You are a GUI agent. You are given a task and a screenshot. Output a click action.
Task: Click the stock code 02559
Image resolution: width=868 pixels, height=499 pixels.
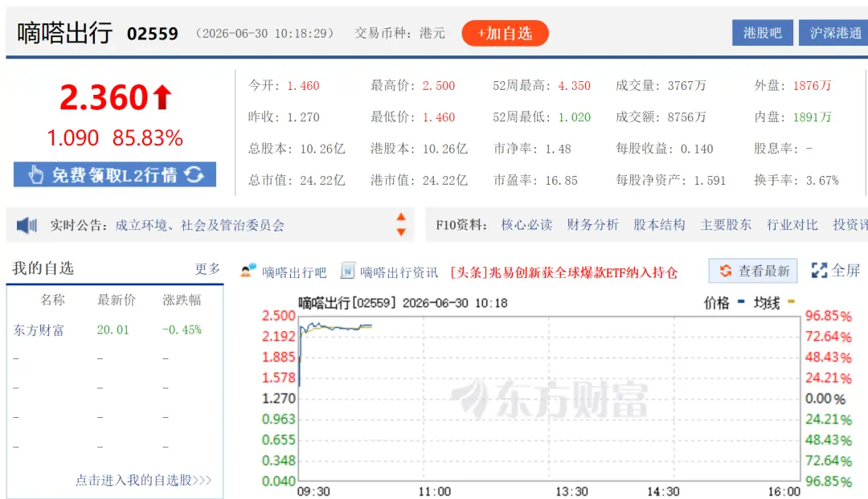click(x=152, y=34)
